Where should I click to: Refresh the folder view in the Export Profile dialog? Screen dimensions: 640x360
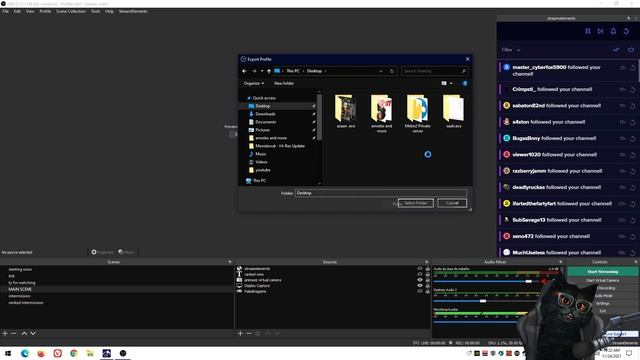click(392, 71)
